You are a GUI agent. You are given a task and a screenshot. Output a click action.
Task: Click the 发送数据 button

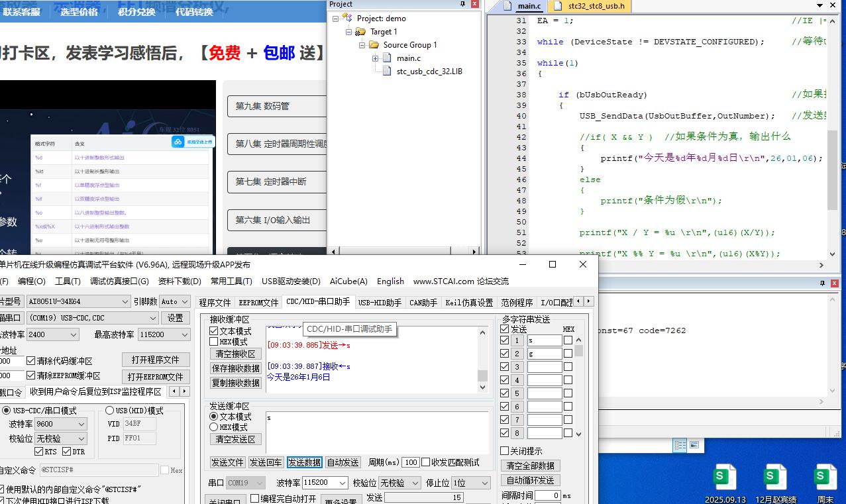[x=303, y=462]
